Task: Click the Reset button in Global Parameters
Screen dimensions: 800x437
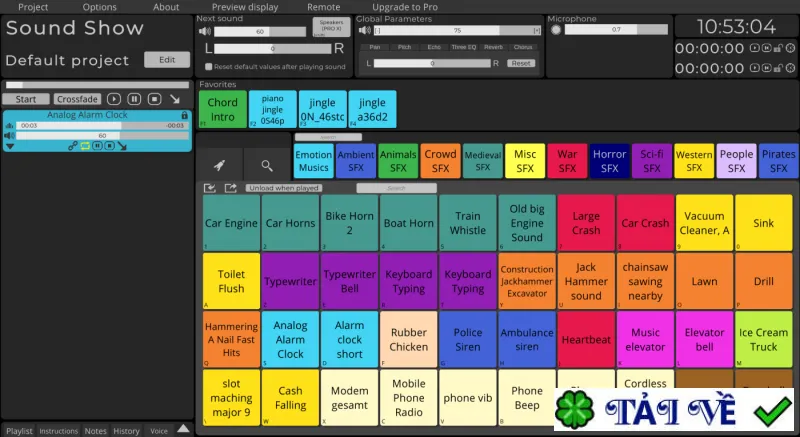Action: pyautogui.click(x=521, y=63)
